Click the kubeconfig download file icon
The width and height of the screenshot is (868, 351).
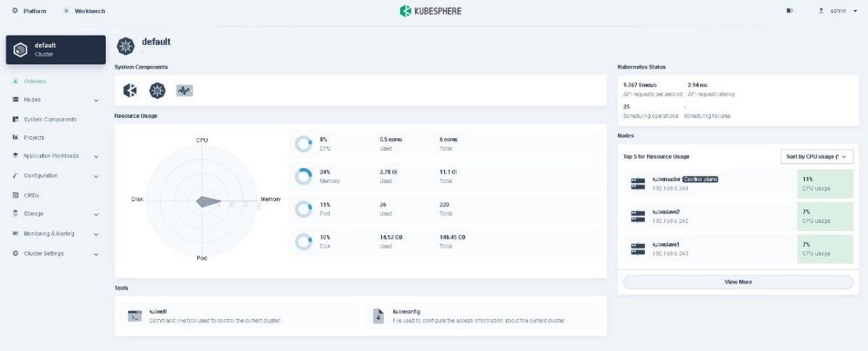tap(378, 316)
